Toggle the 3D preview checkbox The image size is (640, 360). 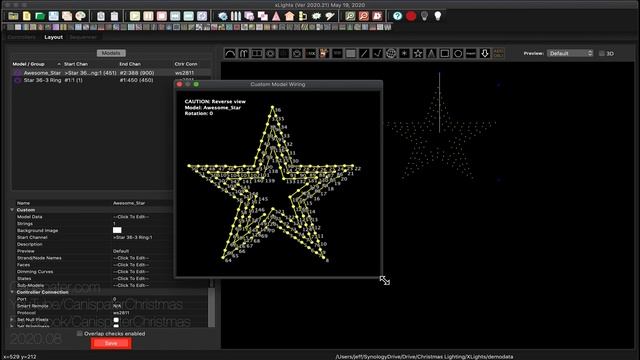click(x=602, y=53)
